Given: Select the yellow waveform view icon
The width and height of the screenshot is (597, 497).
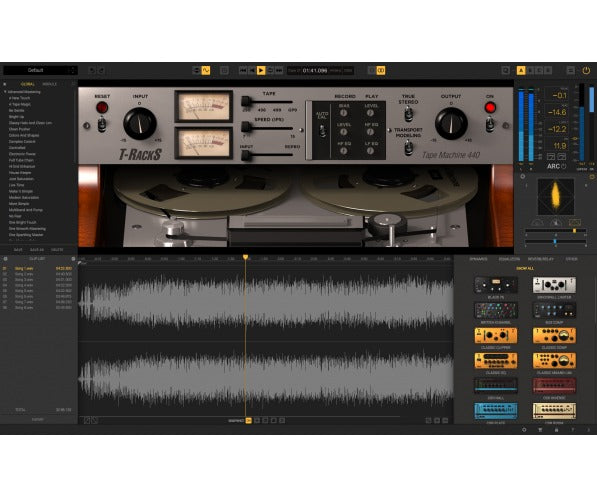Looking at the screenshot, I should click(206, 70).
